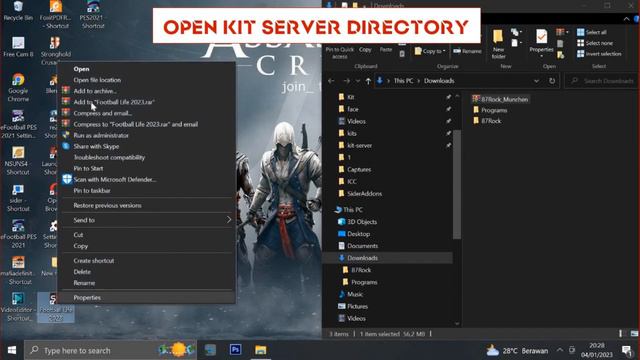
Task: Open the Google Chrome desktop shortcut
Action: click(x=18, y=87)
